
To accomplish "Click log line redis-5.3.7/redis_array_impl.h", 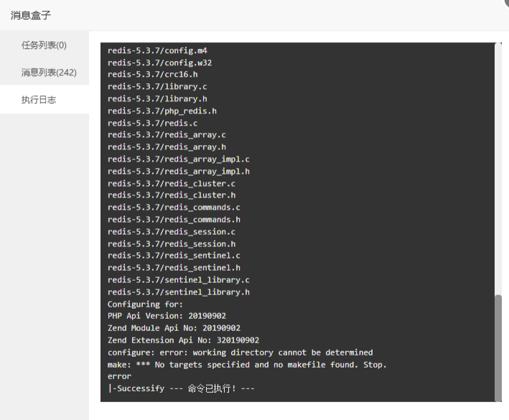I will 179,172.
